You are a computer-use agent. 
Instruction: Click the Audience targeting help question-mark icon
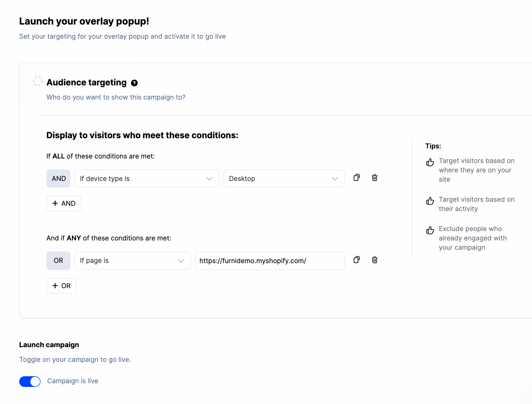click(x=134, y=83)
